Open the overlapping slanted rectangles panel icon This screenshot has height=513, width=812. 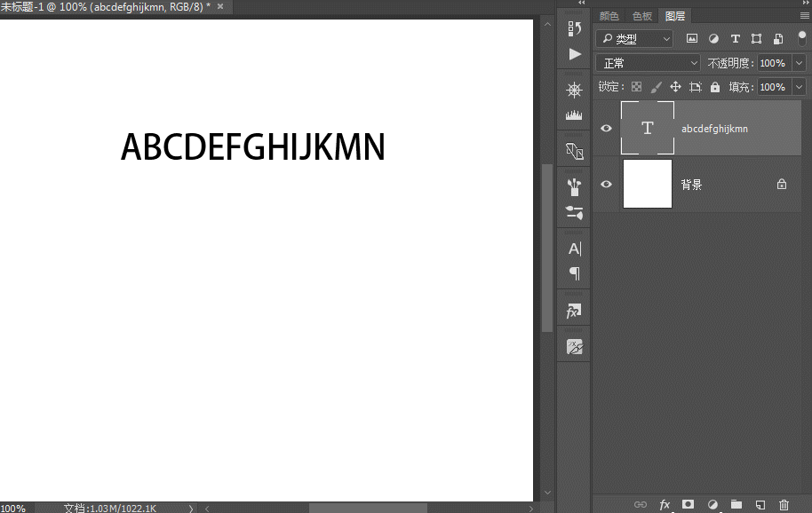click(574, 151)
